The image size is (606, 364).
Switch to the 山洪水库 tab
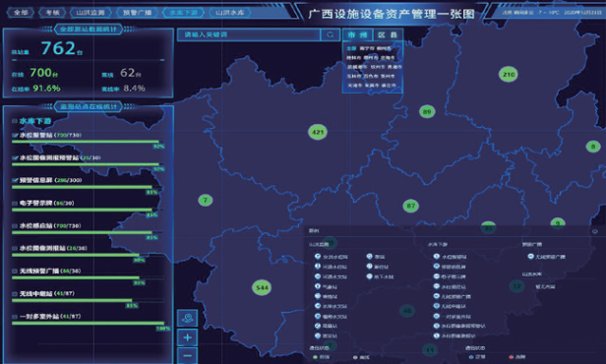(230, 13)
